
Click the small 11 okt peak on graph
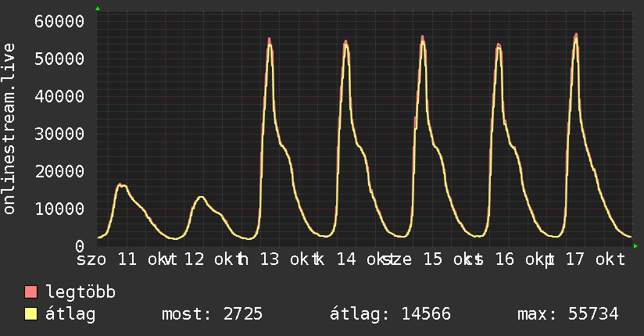[x=120, y=185]
